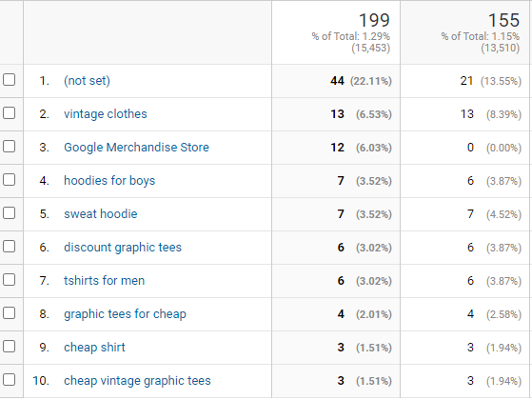Select the cheap shirt keyword link
The width and height of the screenshot is (532, 400).
tap(94, 348)
